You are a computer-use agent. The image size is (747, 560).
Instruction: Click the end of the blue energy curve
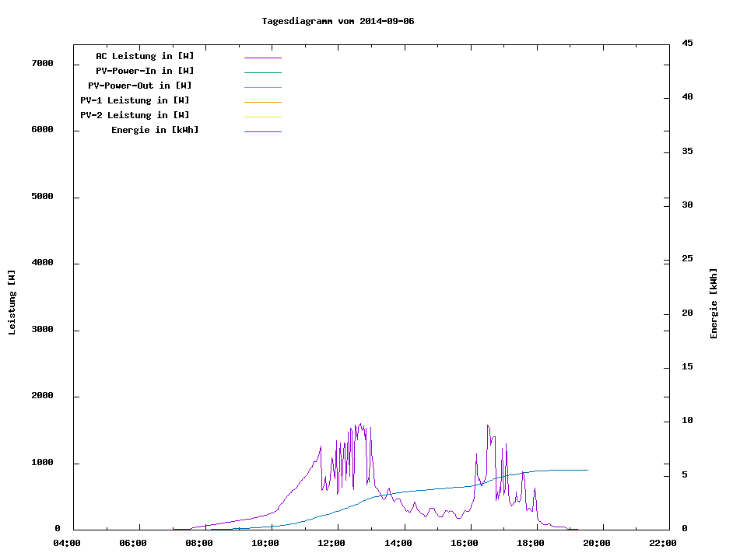tap(587, 470)
